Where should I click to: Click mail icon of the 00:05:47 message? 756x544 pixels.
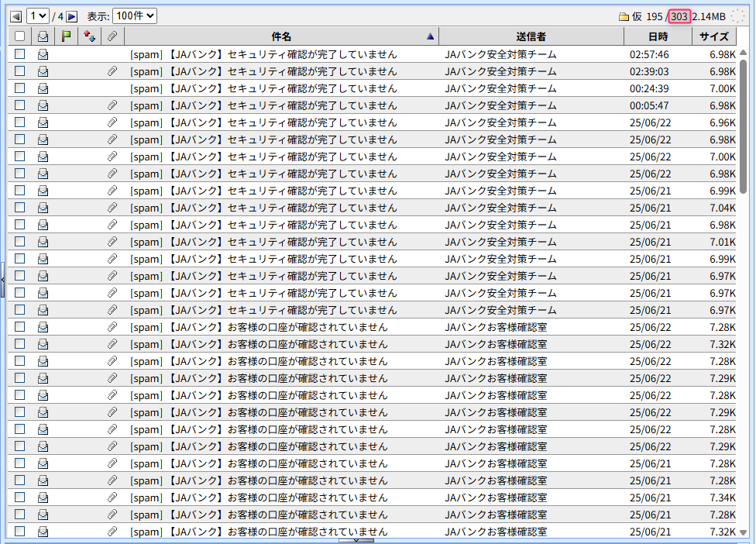point(43,105)
